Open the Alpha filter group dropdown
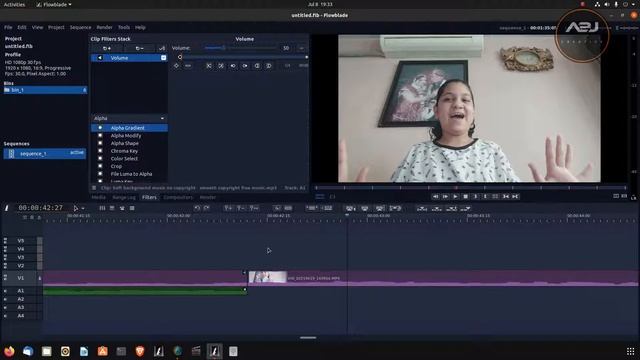The width and height of the screenshot is (640, 360). click(129, 118)
